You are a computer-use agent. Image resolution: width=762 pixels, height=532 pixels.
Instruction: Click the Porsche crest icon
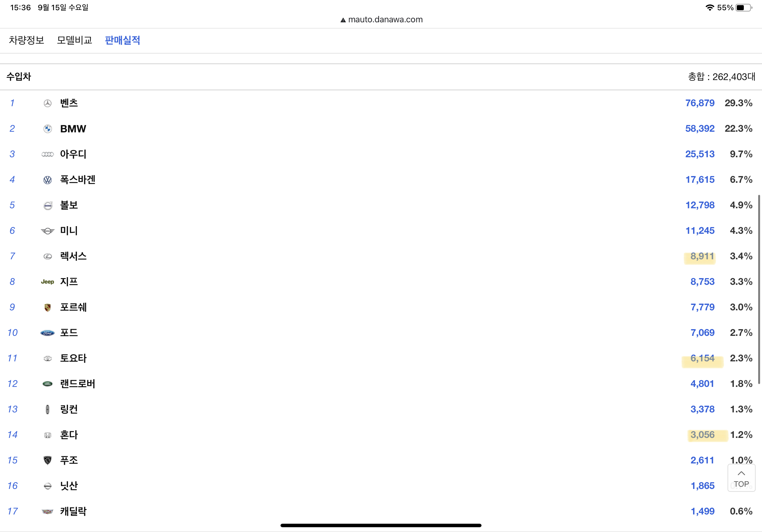coord(48,307)
